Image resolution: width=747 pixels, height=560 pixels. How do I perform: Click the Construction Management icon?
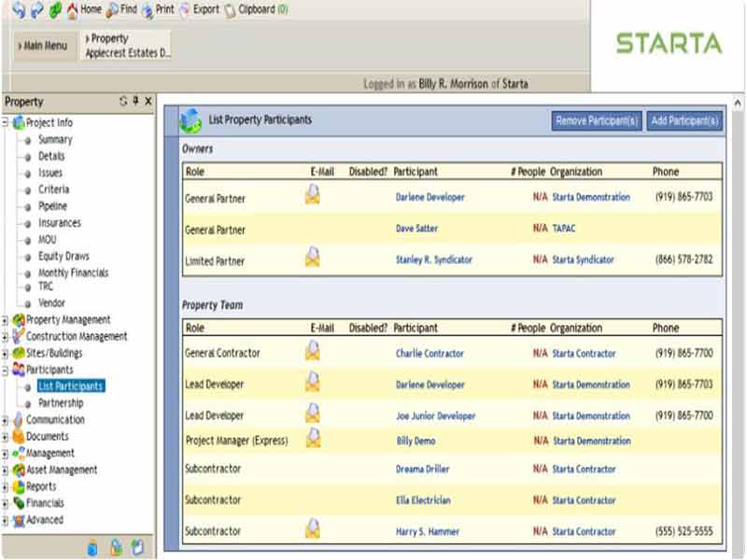click(19, 336)
